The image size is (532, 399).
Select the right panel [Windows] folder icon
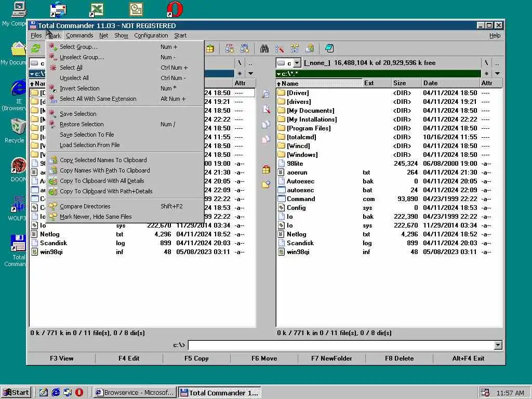281,155
